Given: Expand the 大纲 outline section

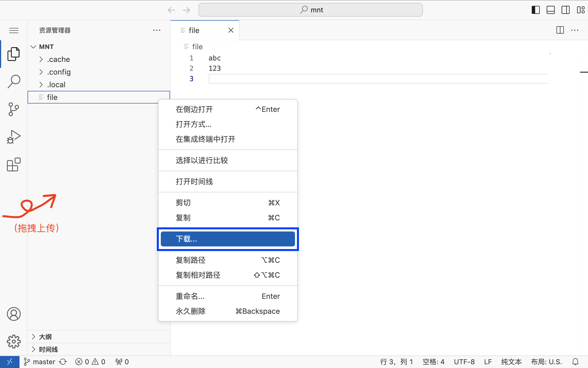Looking at the screenshot, I should click(99, 337).
